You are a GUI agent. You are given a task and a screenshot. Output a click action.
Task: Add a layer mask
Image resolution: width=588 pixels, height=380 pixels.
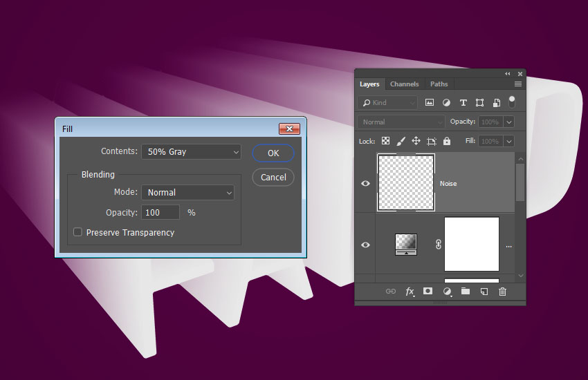point(428,292)
